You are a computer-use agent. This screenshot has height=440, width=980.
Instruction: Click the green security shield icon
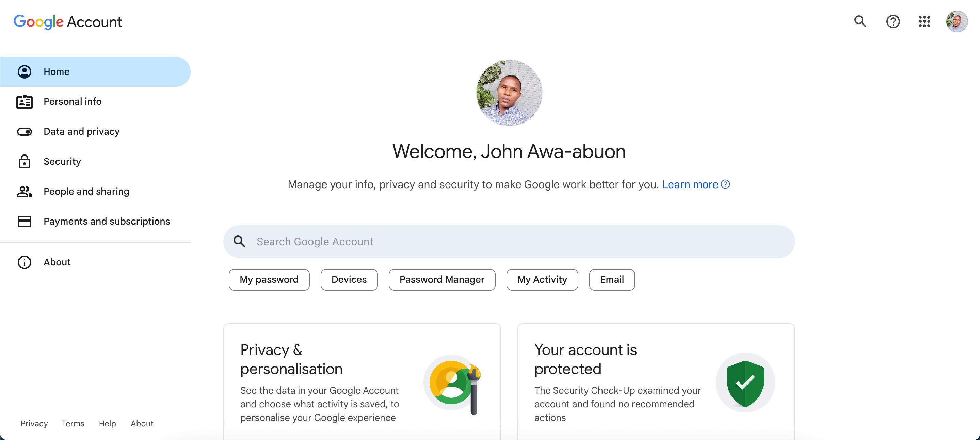coord(745,382)
